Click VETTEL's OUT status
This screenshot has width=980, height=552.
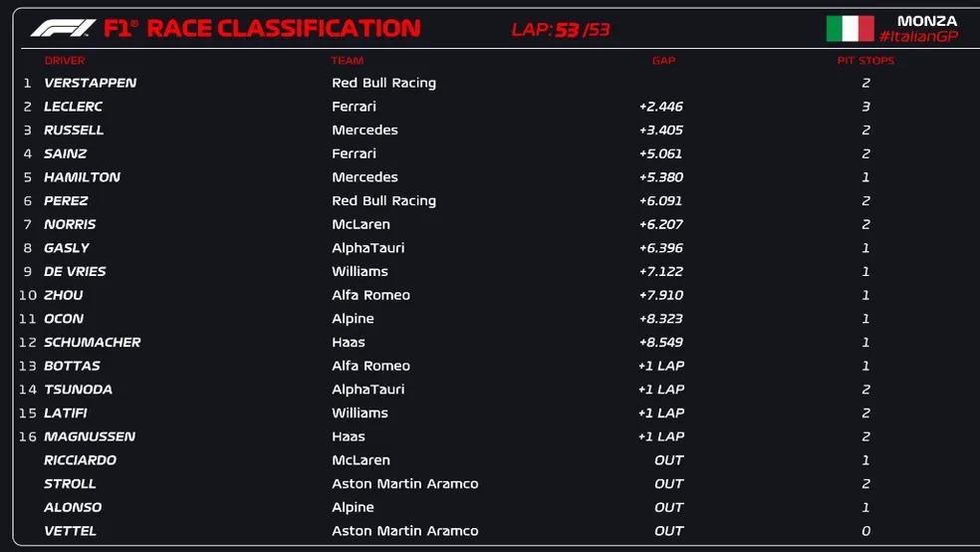coord(669,531)
